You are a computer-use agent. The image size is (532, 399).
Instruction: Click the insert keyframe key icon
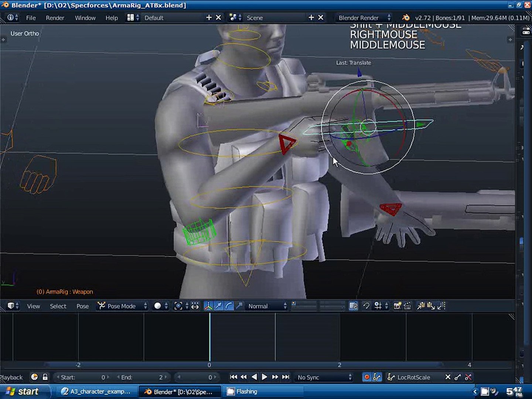pyautogui.click(x=458, y=377)
